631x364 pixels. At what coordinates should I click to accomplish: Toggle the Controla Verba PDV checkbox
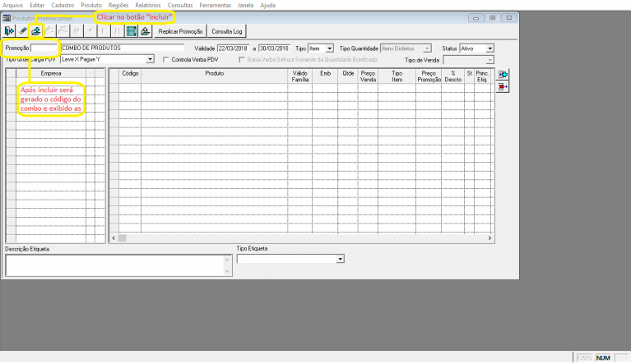166,59
